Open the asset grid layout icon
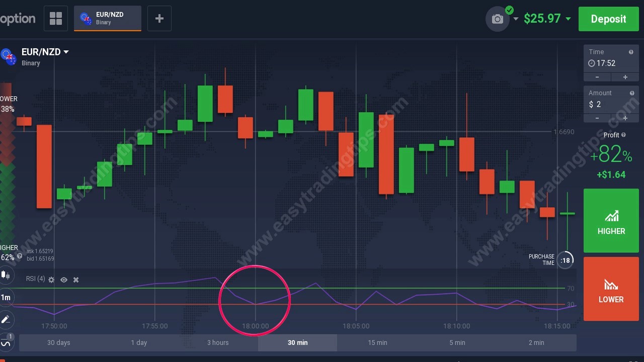 [x=56, y=19]
